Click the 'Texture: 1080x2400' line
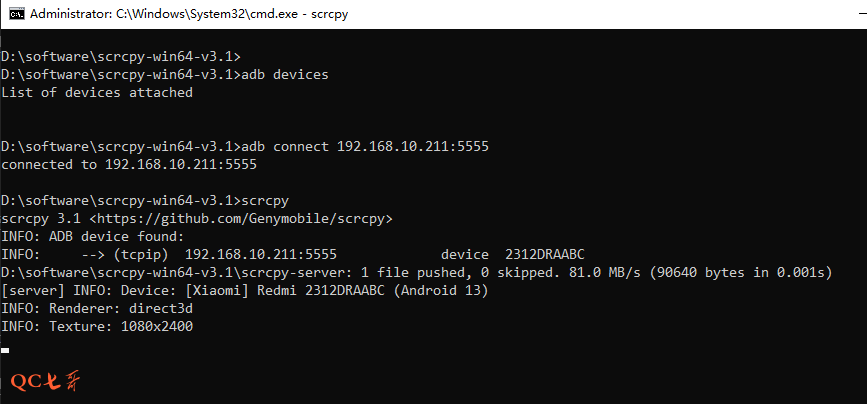The image size is (867, 404). (97, 326)
